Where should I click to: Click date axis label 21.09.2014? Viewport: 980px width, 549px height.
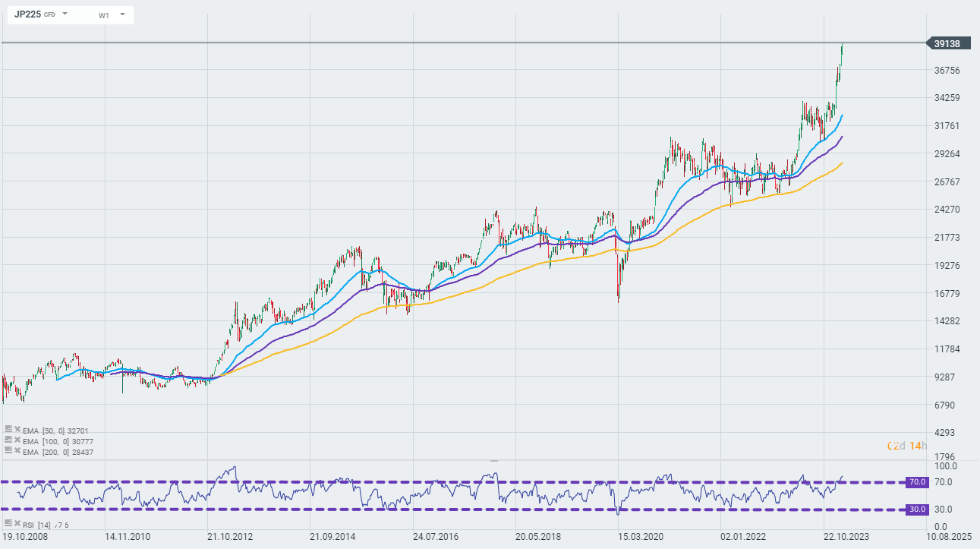pyautogui.click(x=332, y=537)
